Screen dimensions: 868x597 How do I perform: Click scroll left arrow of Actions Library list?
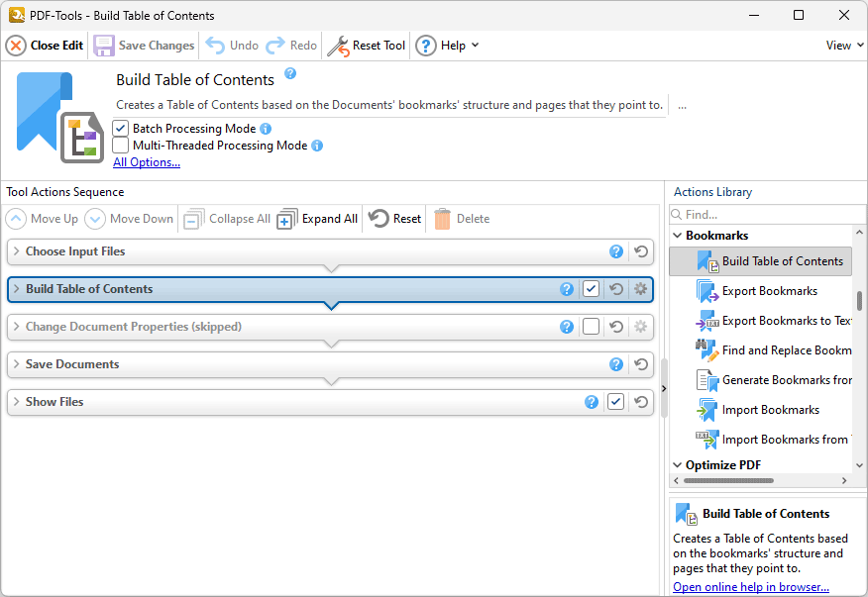pos(677,481)
